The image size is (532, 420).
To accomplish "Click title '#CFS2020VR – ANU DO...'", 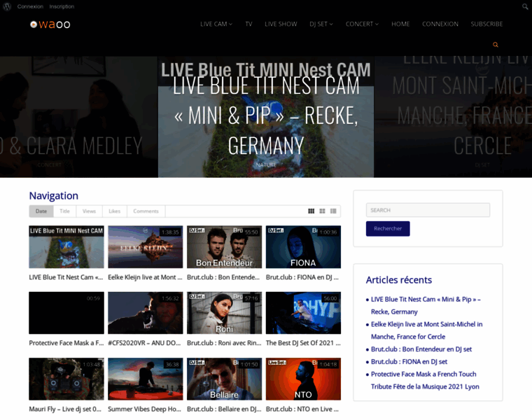I will point(144,343).
